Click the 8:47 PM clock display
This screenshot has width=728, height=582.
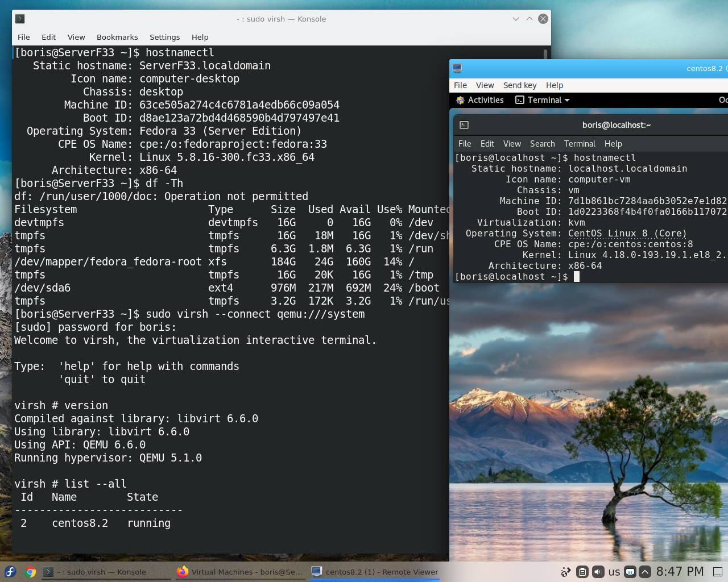click(680, 572)
